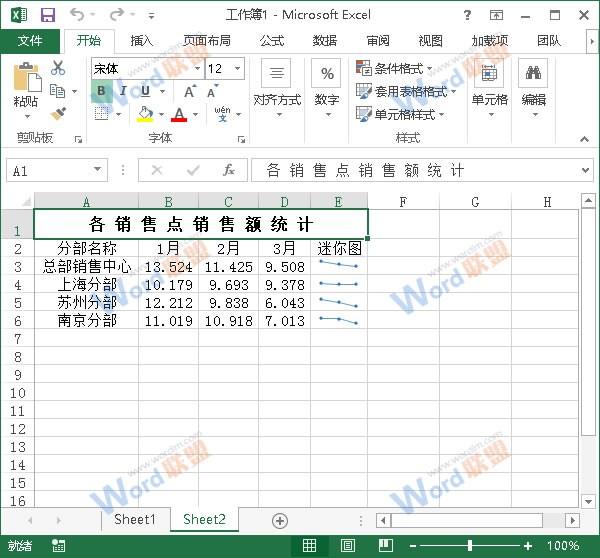The width and height of the screenshot is (600, 558).
Task: Click the wén phonetic guide icon
Action: pyautogui.click(x=222, y=114)
